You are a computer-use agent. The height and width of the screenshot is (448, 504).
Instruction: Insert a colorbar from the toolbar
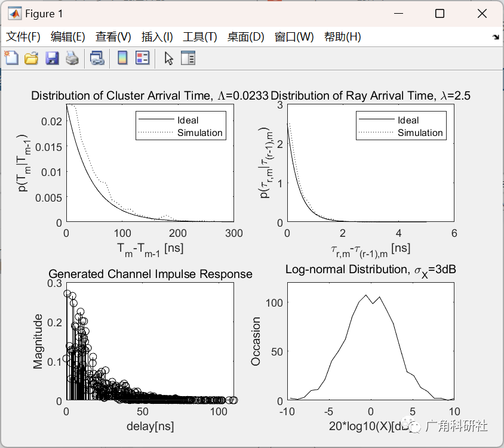(124, 58)
